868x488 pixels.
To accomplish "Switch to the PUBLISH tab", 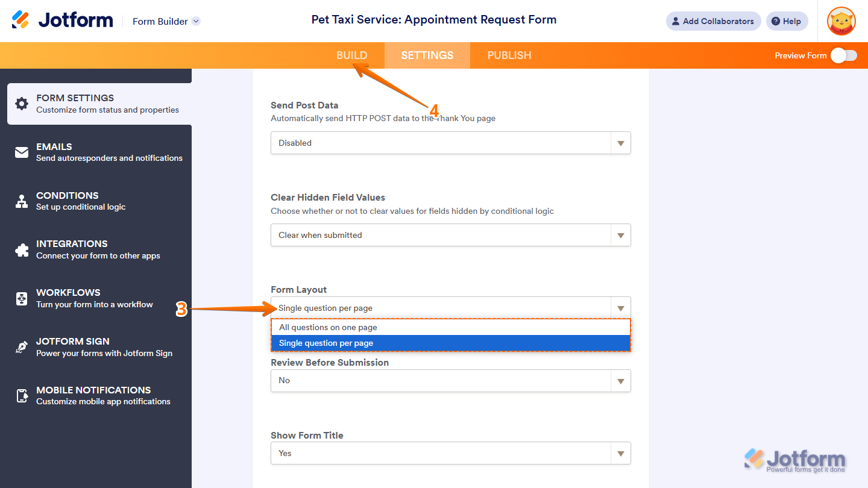I will click(x=509, y=55).
